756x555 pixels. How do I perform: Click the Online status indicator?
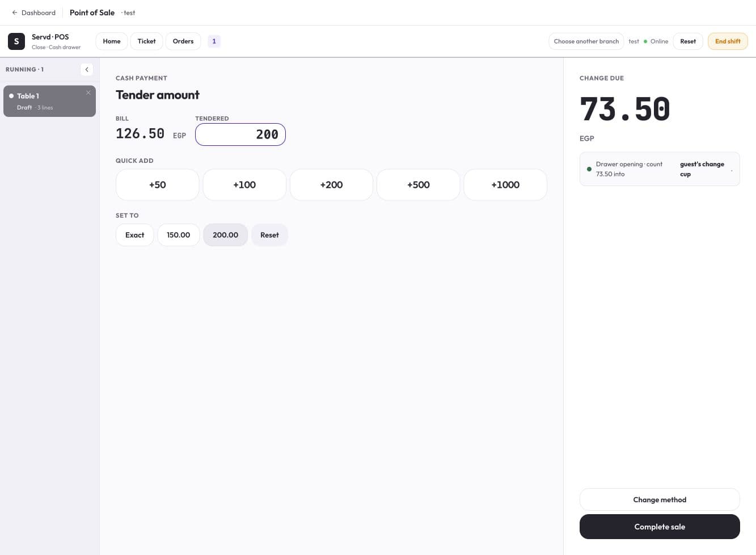pyautogui.click(x=656, y=41)
